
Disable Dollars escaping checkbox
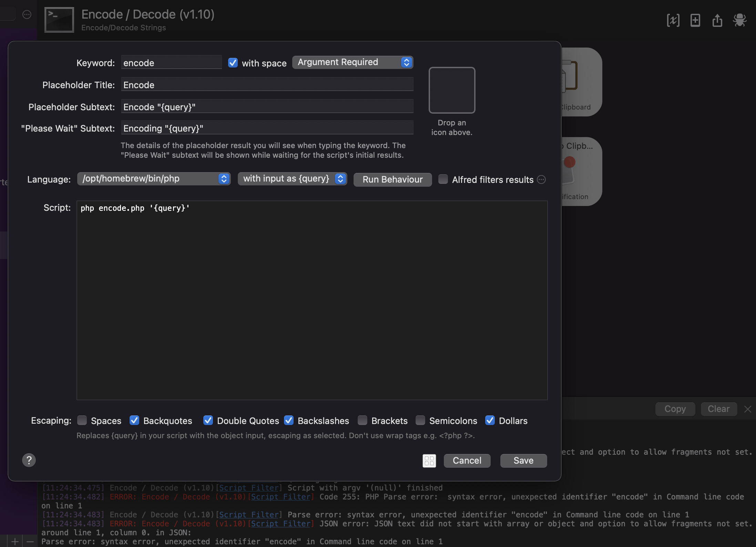(x=490, y=420)
